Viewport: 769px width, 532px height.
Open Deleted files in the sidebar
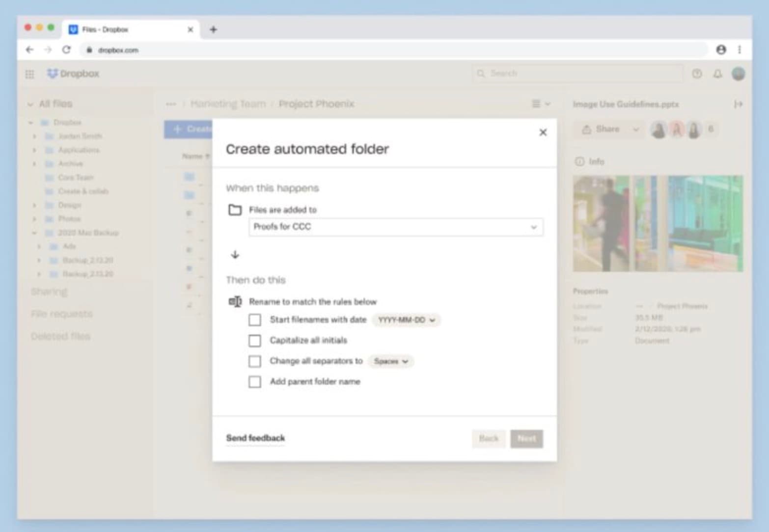pos(60,337)
